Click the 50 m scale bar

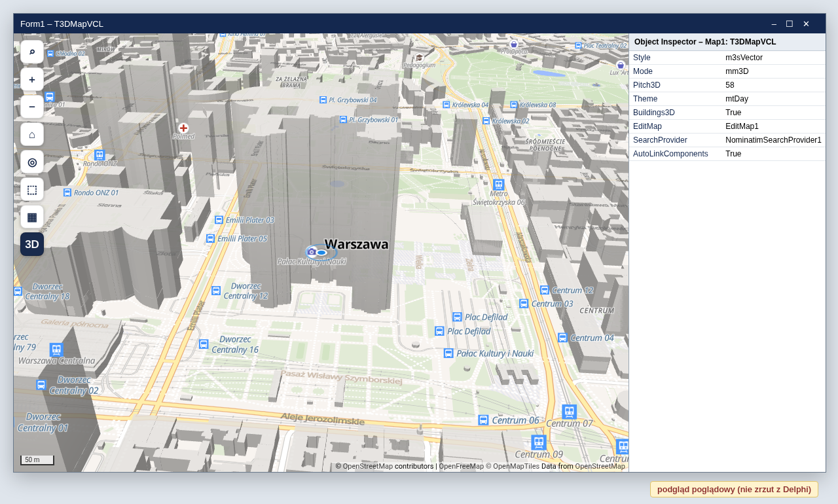point(37,460)
